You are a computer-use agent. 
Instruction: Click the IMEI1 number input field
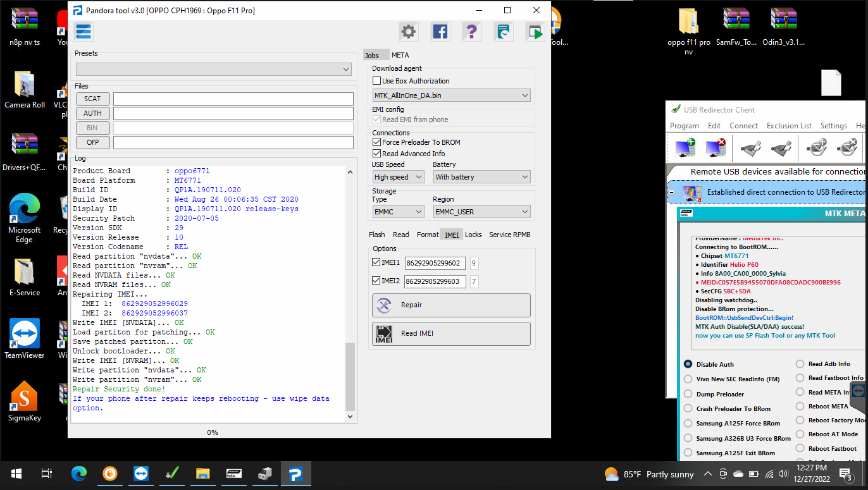(435, 263)
